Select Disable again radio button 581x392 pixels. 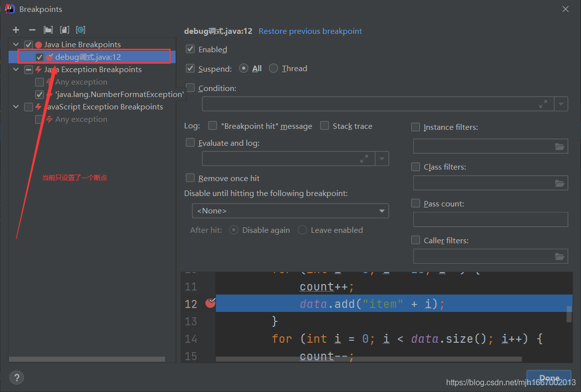point(233,230)
